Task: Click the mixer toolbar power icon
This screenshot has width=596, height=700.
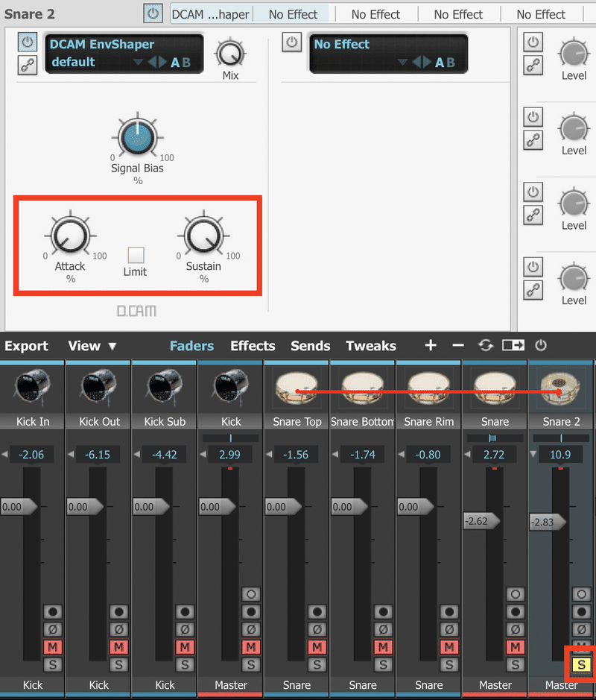Action: tap(541, 345)
